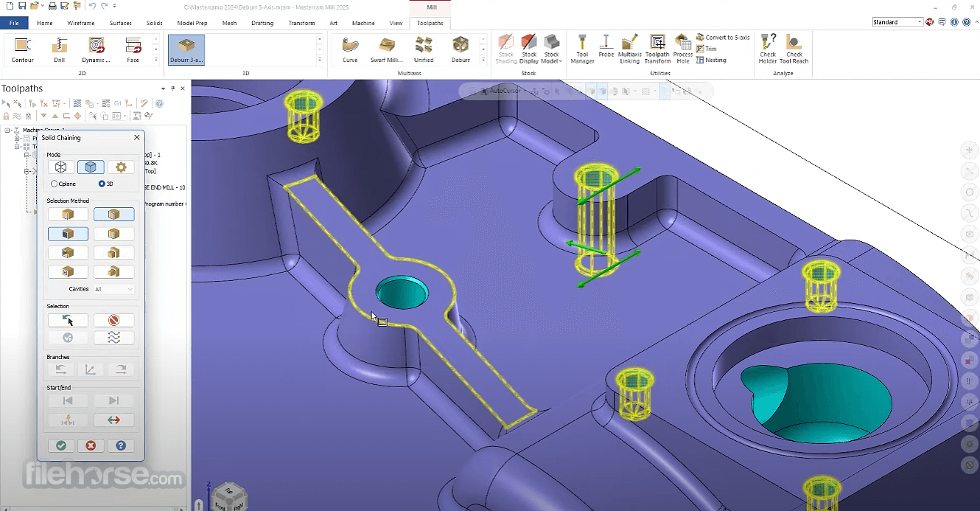The height and width of the screenshot is (511, 980).
Task: Switch to the Model Prep tab
Action: [x=192, y=23]
